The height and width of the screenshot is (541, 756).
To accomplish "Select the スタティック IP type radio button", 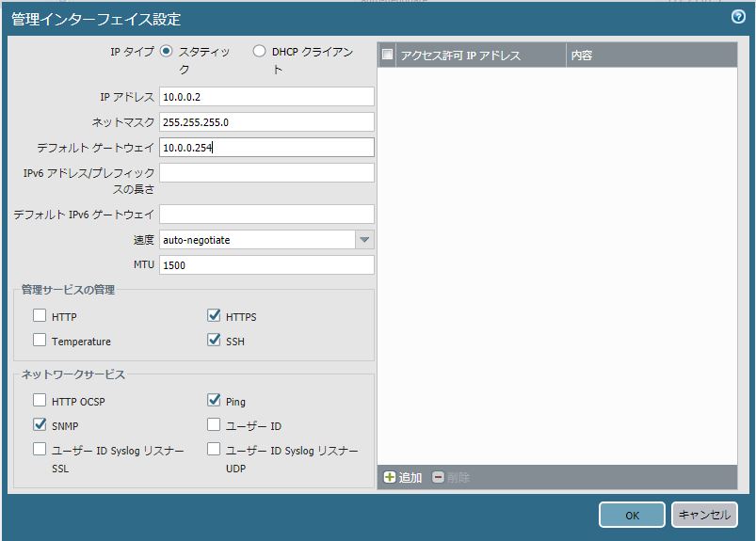I will pos(167,52).
